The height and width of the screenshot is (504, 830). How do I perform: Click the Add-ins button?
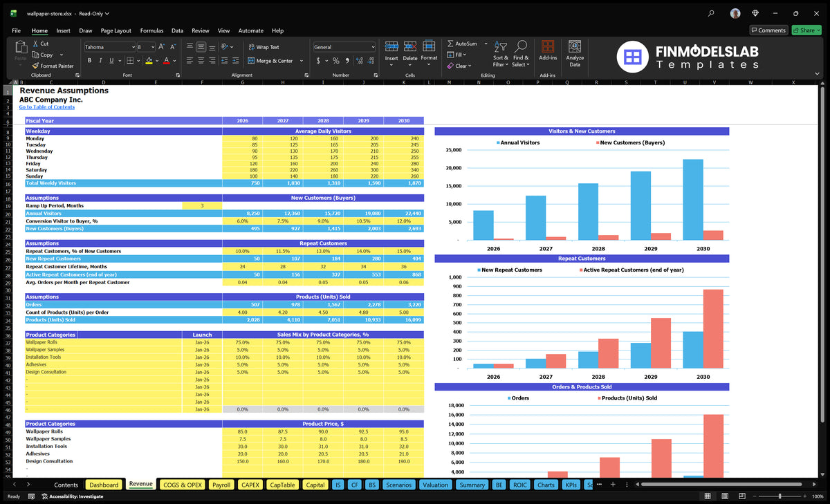click(x=548, y=51)
